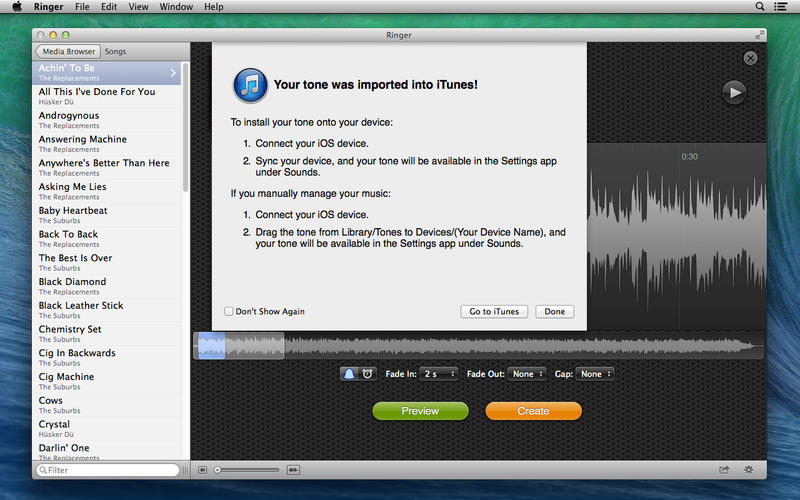
Task: Select All This I've Done For You
Action: tap(106, 96)
